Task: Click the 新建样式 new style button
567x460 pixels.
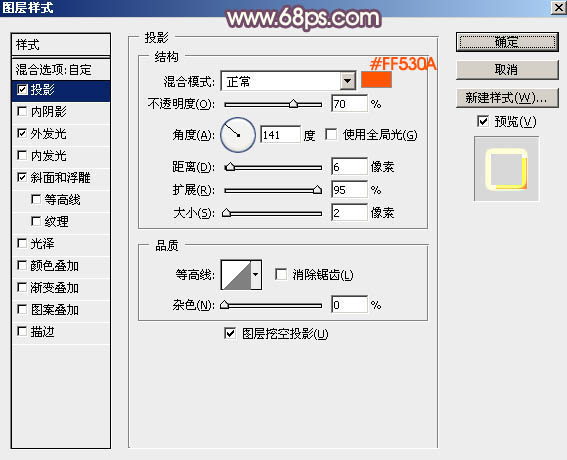Action: 507,98
